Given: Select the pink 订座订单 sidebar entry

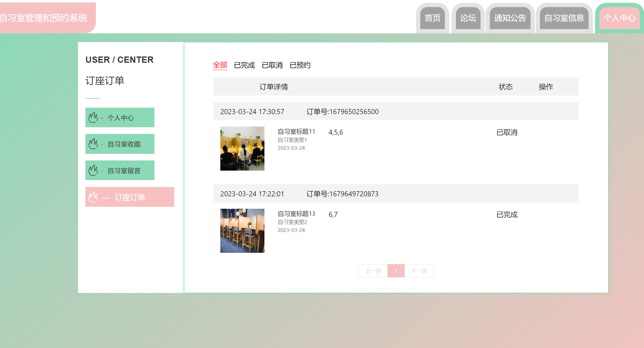Looking at the screenshot, I should pyautogui.click(x=130, y=197).
